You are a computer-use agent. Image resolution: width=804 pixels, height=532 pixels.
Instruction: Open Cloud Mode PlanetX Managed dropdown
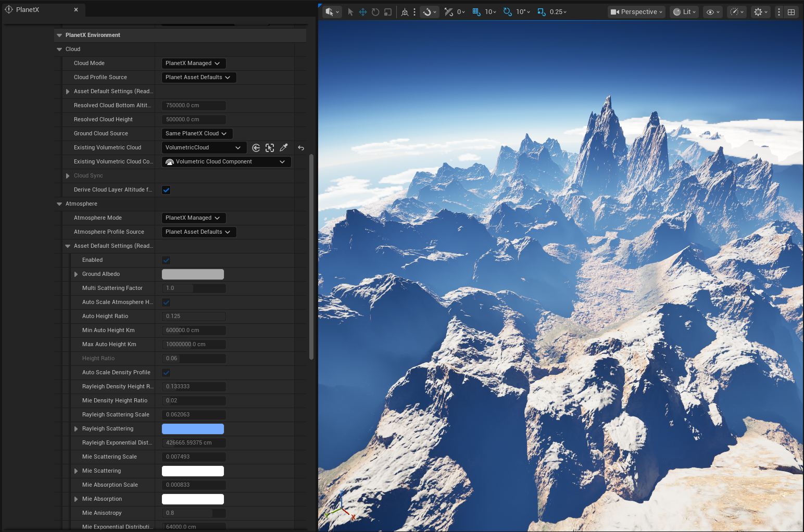[194, 64]
